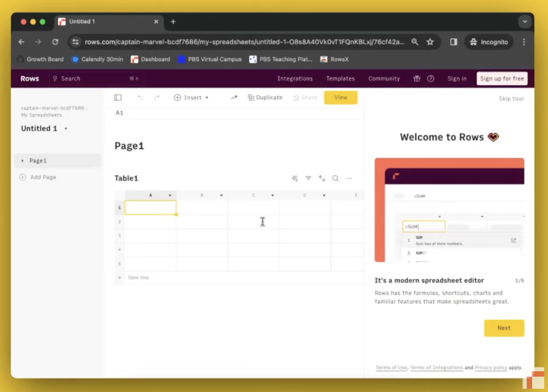Click the undo arrow icon
The height and width of the screenshot is (392, 548).
(x=140, y=97)
